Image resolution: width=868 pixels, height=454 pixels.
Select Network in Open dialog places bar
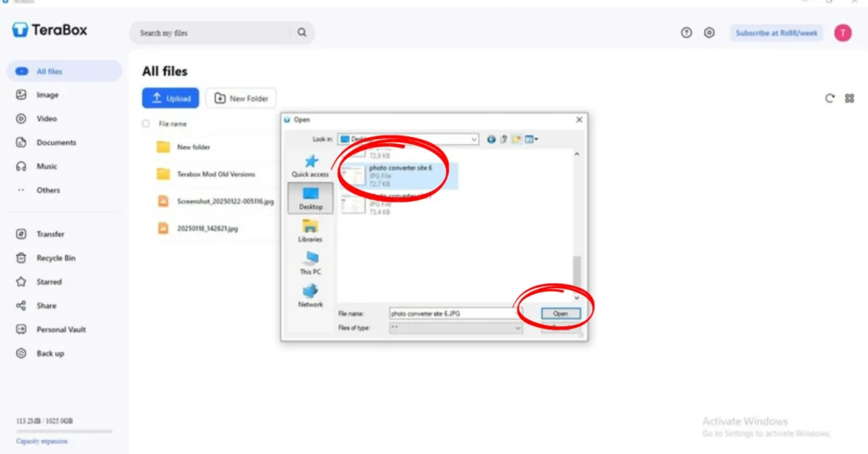pyautogui.click(x=310, y=296)
